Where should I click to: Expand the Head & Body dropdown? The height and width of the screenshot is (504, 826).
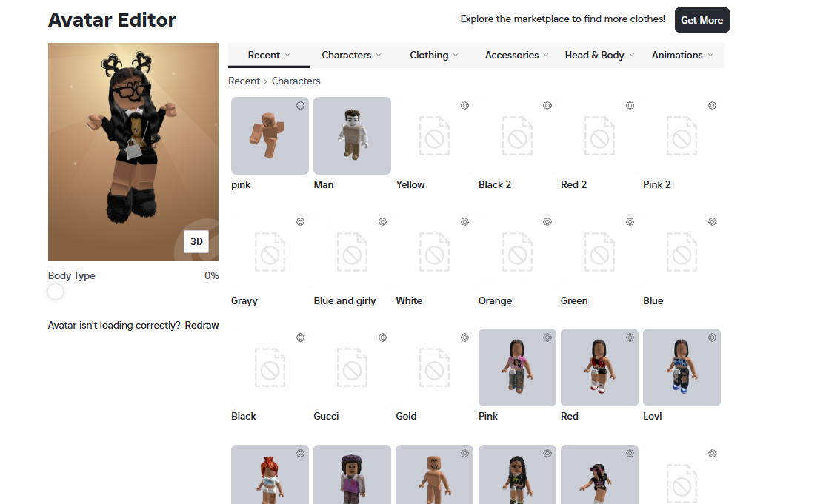[x=599, y=56]
